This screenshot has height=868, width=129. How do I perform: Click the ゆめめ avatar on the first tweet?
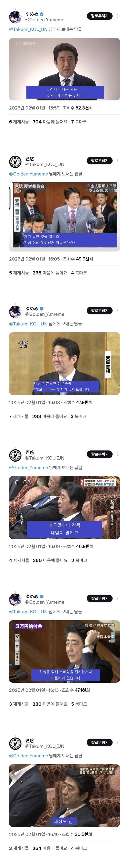(15, 17)
